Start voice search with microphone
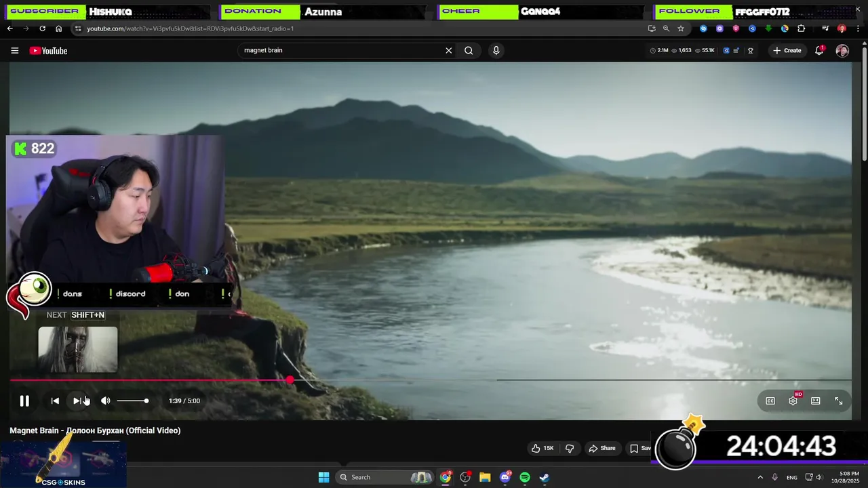This screenshot has width=868, height=488. coord(496,50)
